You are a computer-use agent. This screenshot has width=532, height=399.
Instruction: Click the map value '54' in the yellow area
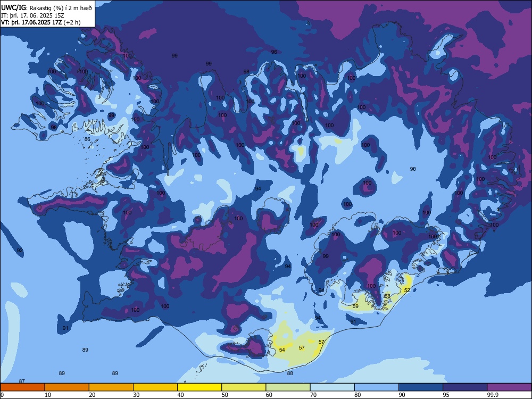point(282,350)
